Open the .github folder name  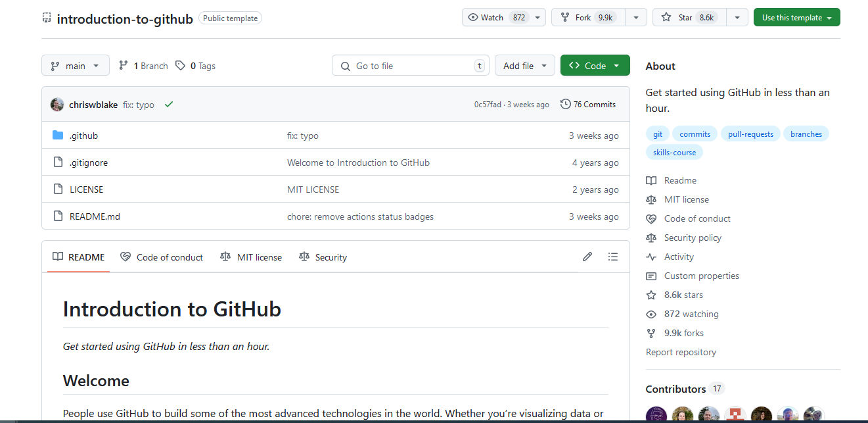(83, 136)
